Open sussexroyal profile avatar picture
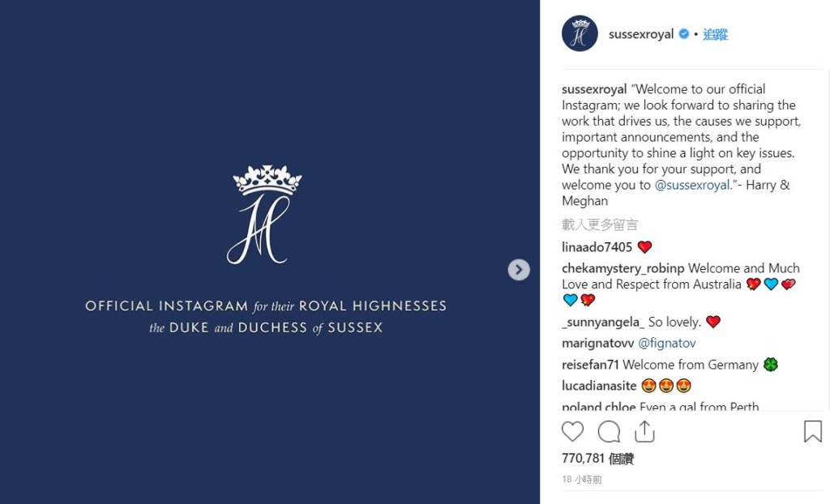Screen dimensions: 830x504 click(x=580, y=34)
